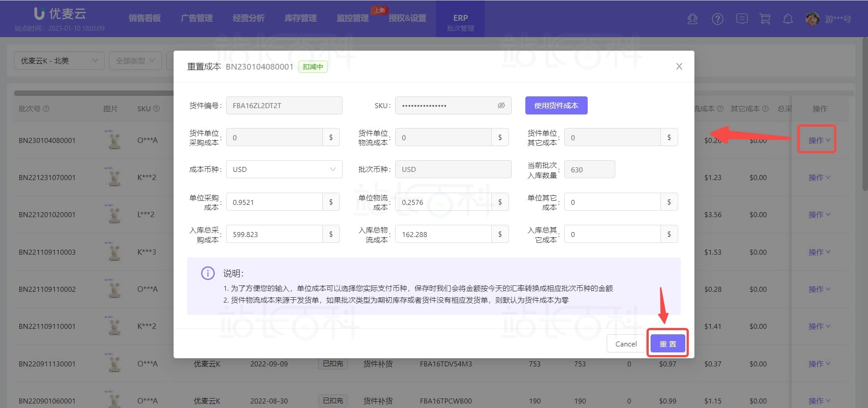Click the notification bell icon
The width and height of the screenshot is (868, 408).
(x=788, y=19)
